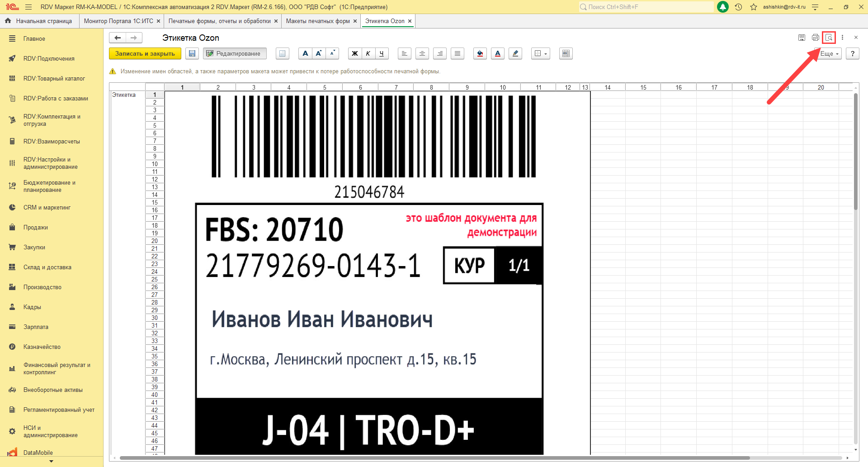The image size is (868, 467).
Task: Select the Этикетка named area label
Action: (x=124, y=95)
